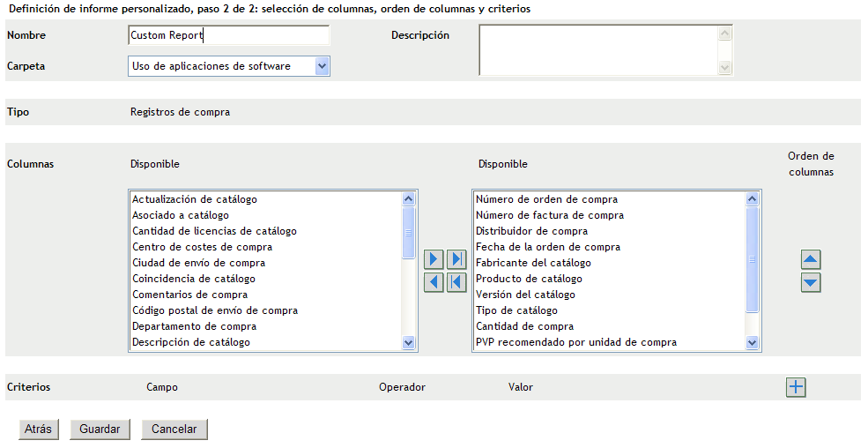Add a new criterion with plus icon
The width and height of the screenshot is (868, 448).
click(796, 387)
